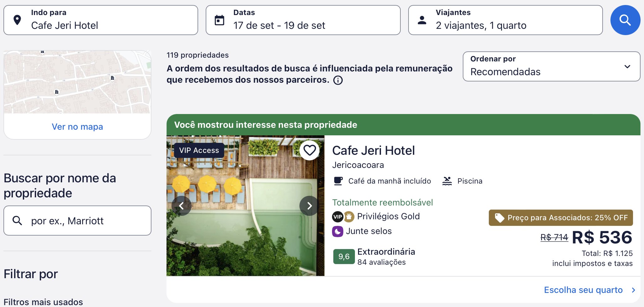Click the Preço para Associados 25% OFF badge
The image size is (644, 307).
point(561,218)
